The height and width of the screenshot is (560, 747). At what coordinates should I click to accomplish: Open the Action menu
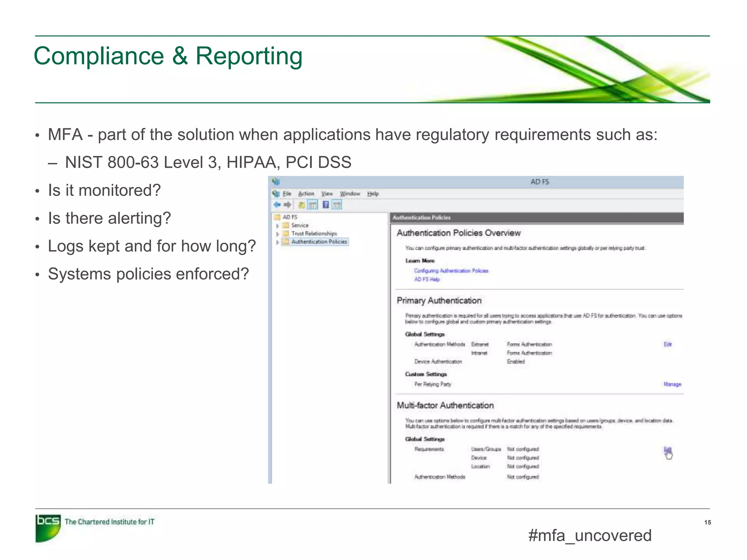point(306,194)
